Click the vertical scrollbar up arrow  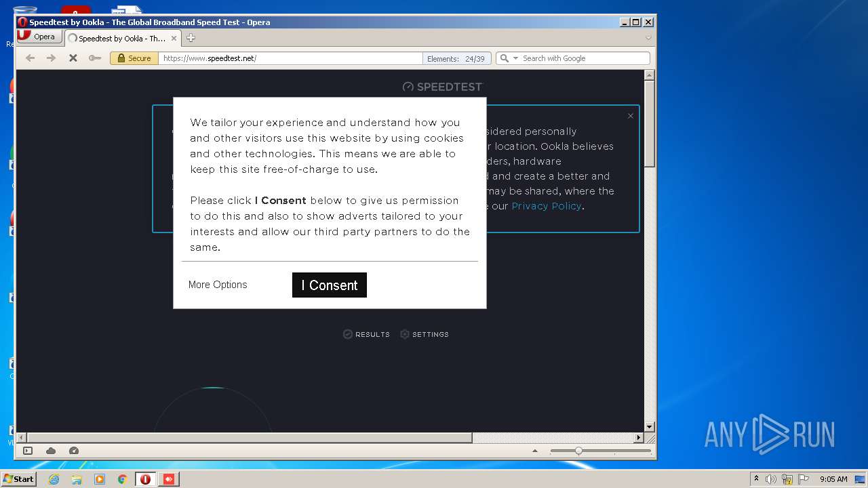pyautogui.click(x=649, y=75)
